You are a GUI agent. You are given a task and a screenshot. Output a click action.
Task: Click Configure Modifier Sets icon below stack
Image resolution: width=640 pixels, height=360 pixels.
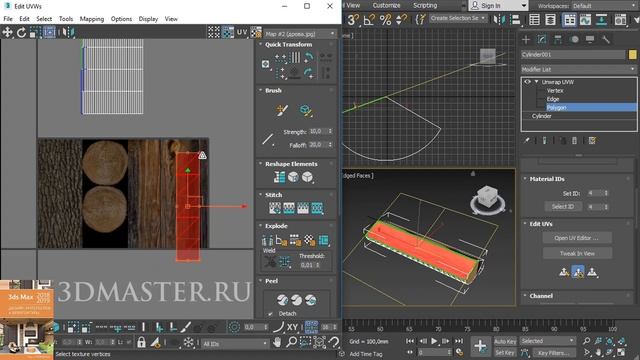pos(592,140)
